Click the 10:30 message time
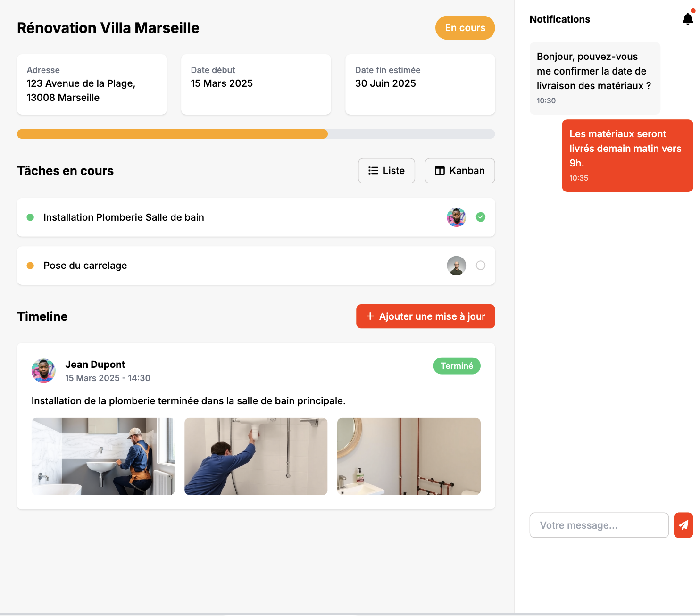 546,100
